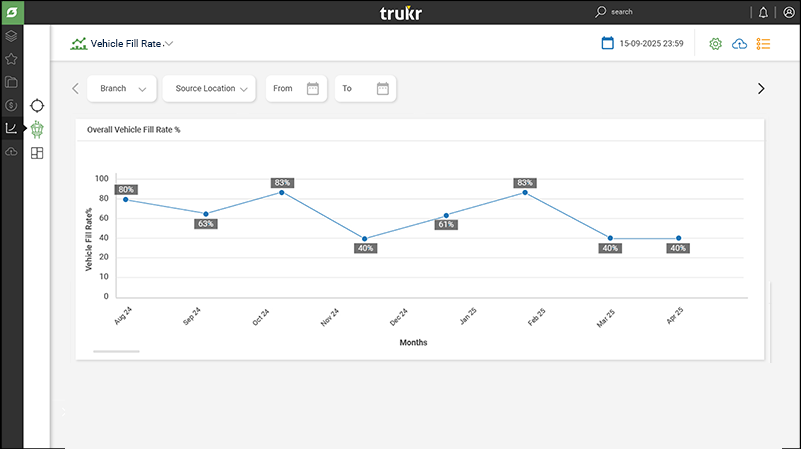Open the green settings gear
801x449 pixels.
(715, 44)
